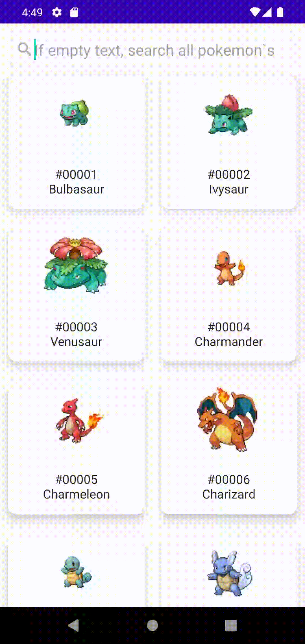Viewport: 305px width, 644px height.
Task: Open recent apps with the square button
Action: click(x=231, y=625)
